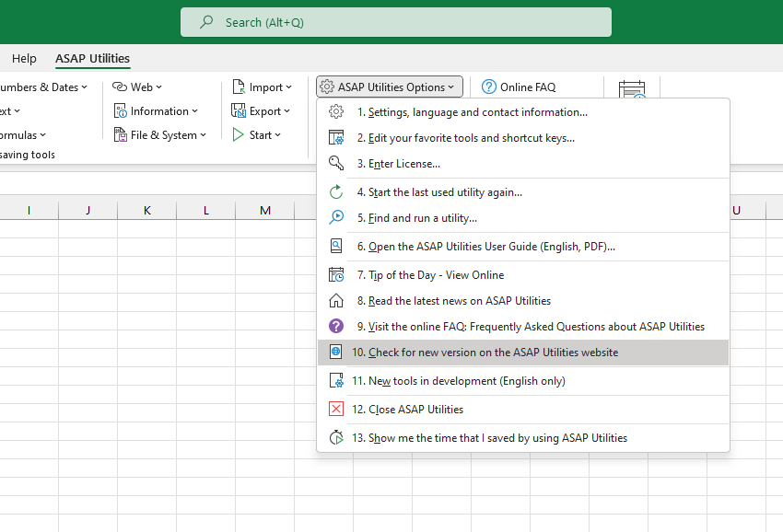Click the Online FAQ question mark icon

(x=488, y=87)
